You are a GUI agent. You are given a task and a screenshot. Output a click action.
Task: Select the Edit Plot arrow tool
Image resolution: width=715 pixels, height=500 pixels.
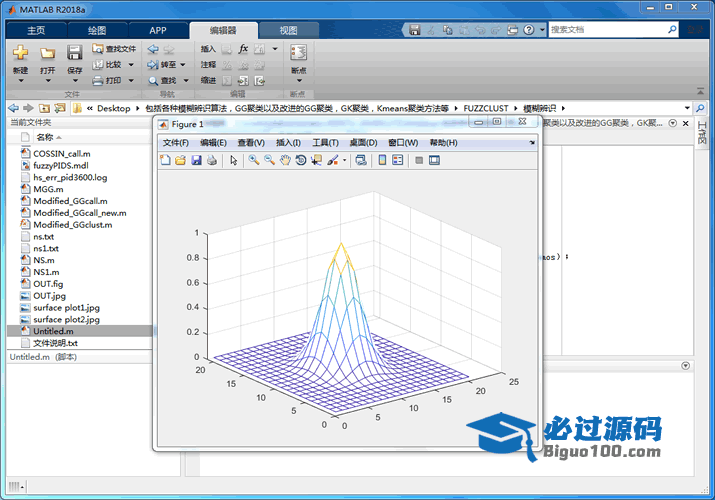233,160
